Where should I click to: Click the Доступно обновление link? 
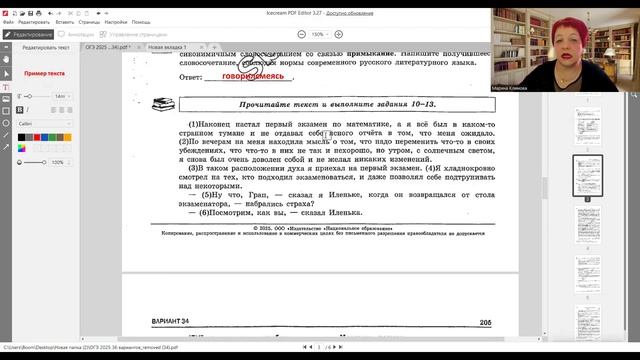[349, 13]
